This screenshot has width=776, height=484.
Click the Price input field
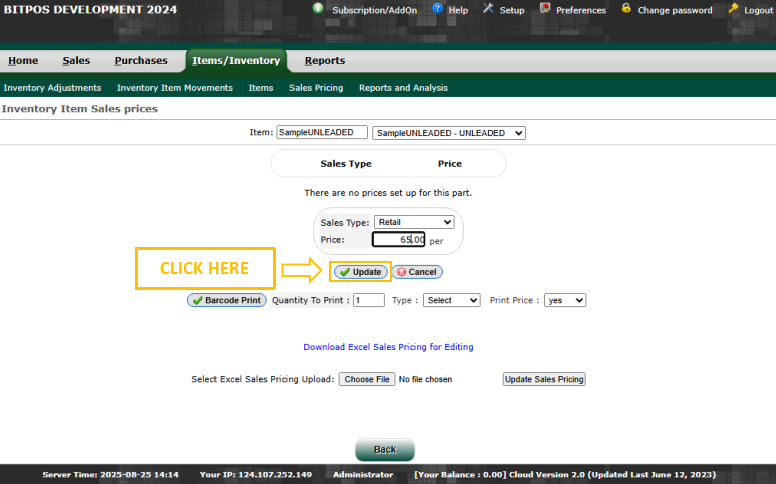(399, 240)
